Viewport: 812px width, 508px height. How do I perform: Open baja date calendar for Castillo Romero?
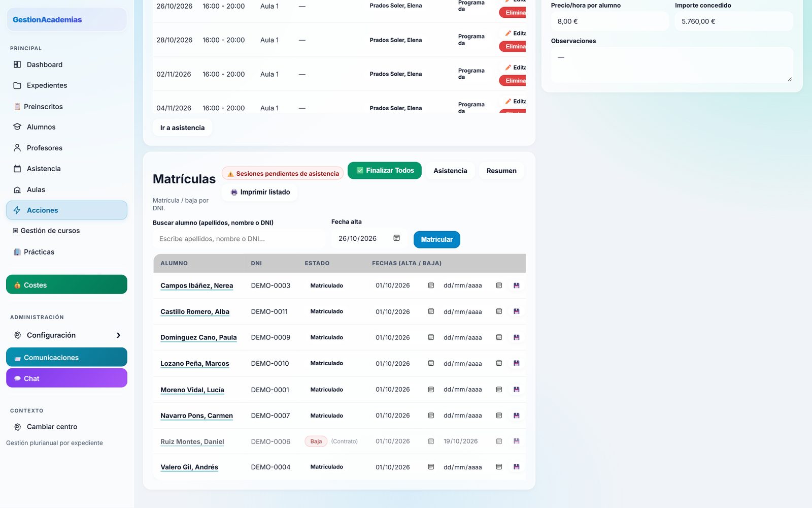(499, 311)
